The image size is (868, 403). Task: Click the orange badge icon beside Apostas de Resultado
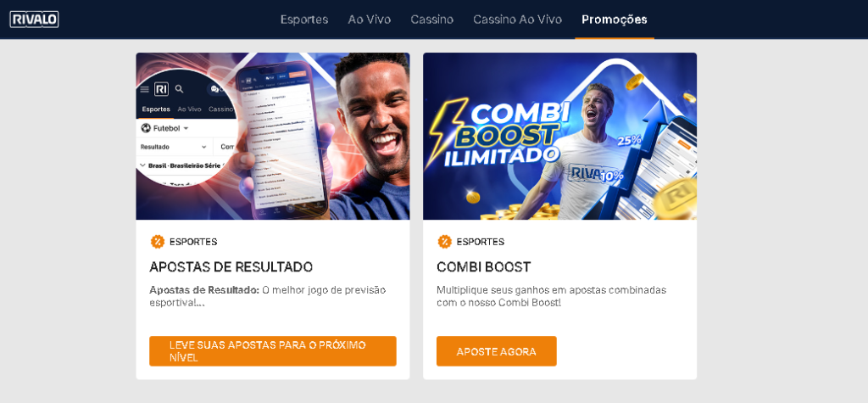point(158,242)
